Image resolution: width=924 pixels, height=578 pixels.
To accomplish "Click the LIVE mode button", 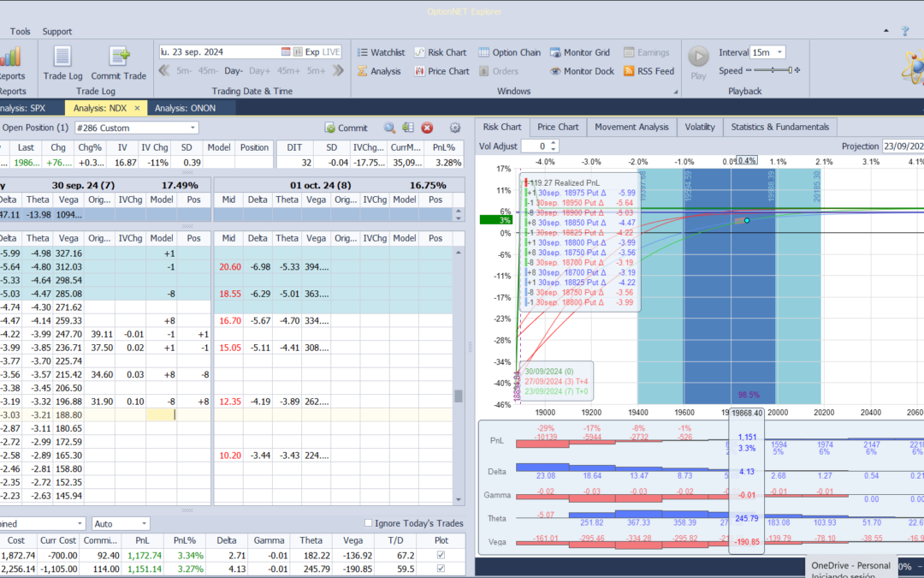I will (x=330, y=52).
